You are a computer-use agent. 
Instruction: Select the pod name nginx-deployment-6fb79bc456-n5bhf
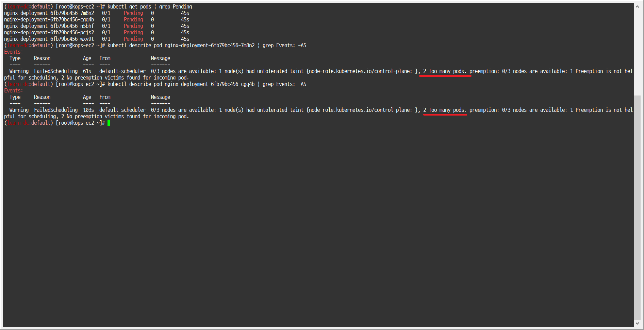coord(49,26)
